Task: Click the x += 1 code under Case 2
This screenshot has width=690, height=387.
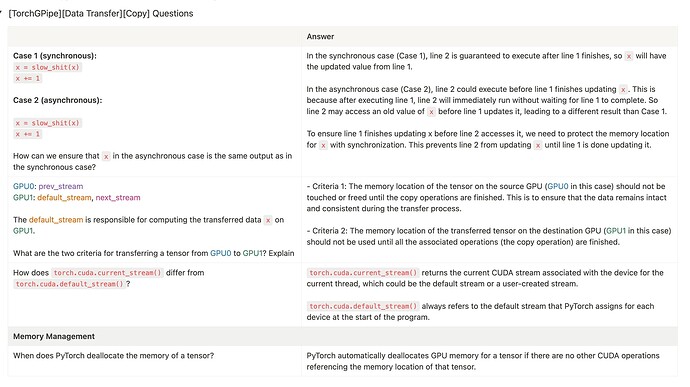Action: [27, 134]
